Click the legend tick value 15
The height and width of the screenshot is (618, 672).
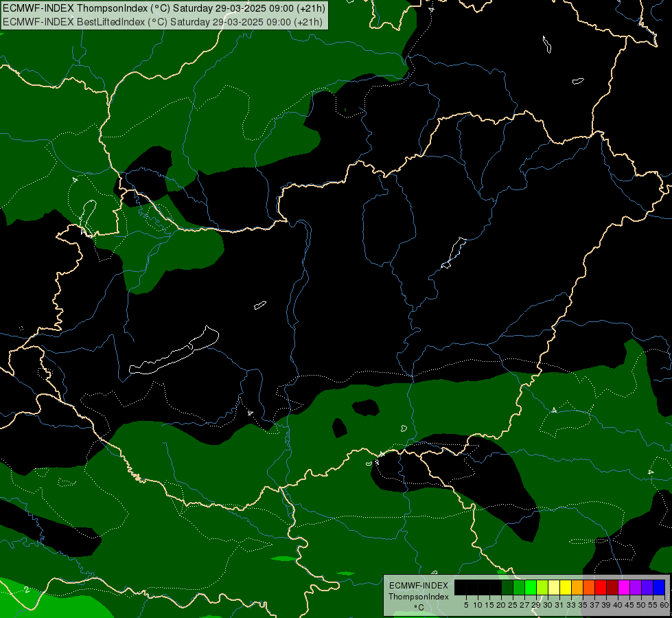(x=489, y=605)
